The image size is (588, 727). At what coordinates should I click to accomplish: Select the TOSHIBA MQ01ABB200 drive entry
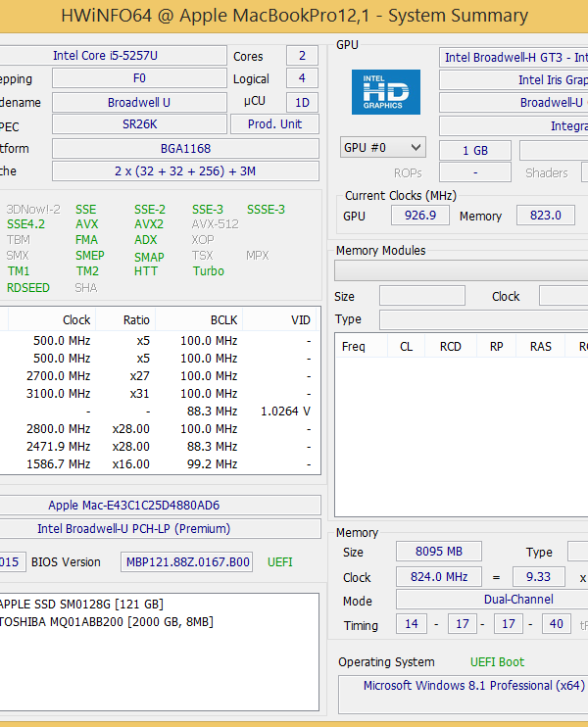106,622
